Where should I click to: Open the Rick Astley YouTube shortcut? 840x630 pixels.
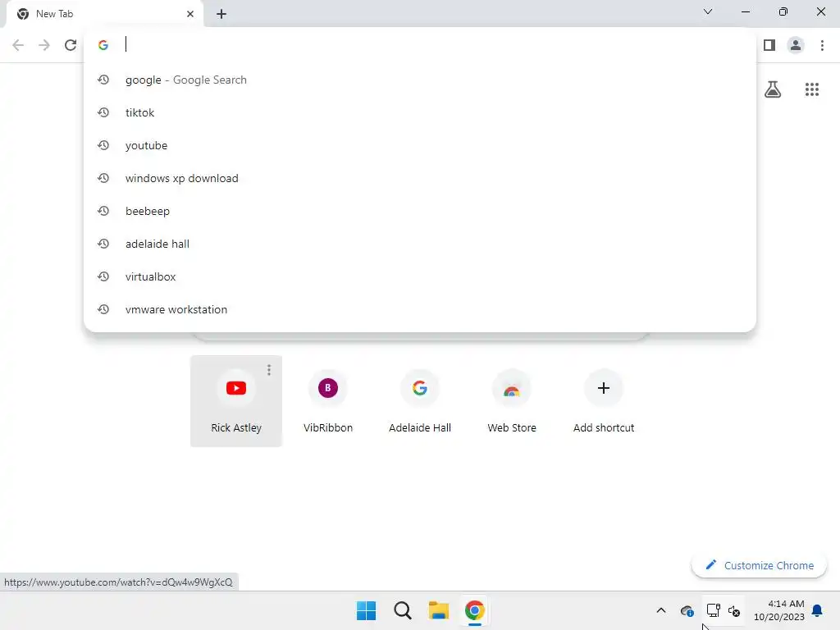tap(236, 400)
